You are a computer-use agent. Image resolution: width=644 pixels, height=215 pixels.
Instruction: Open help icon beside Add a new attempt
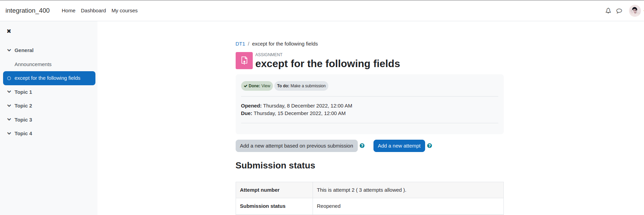coord(430,146)
